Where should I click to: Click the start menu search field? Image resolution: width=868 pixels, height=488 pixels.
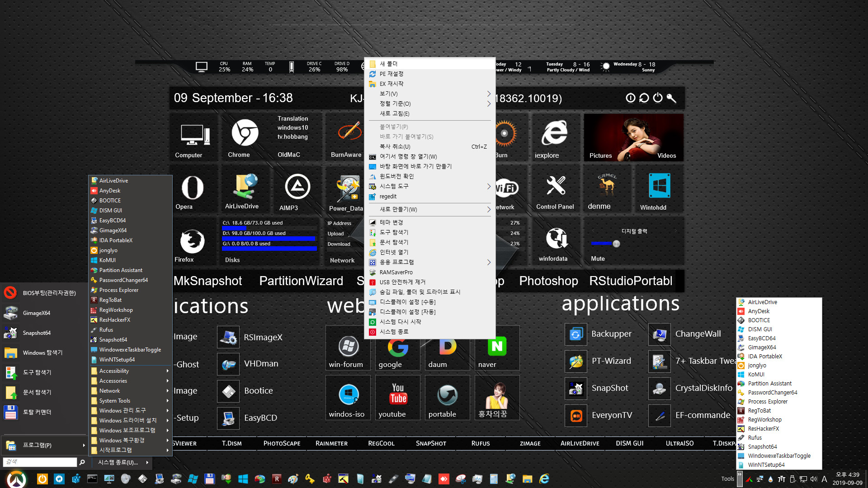tap(40, 462)
